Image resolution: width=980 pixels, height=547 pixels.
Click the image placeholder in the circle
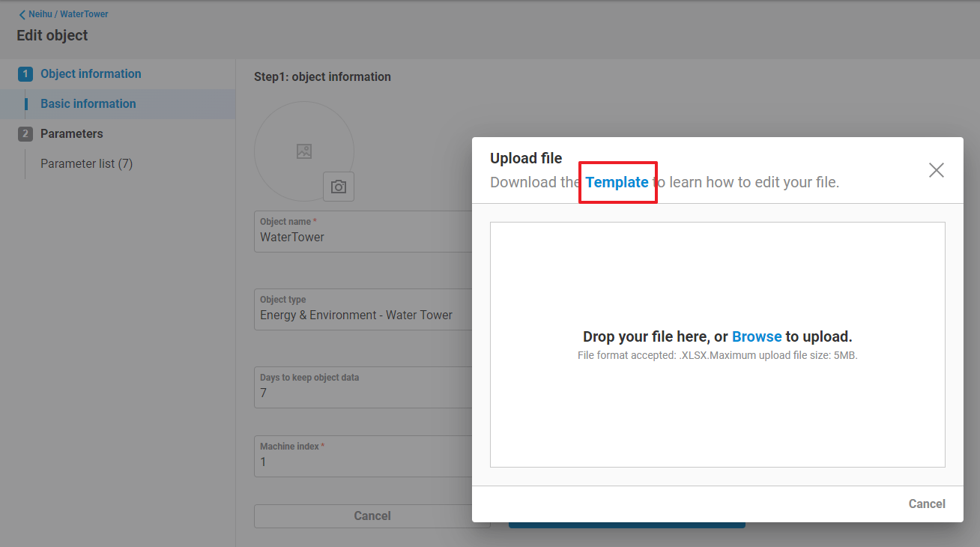pyautogui.click(x=303, y=151)
